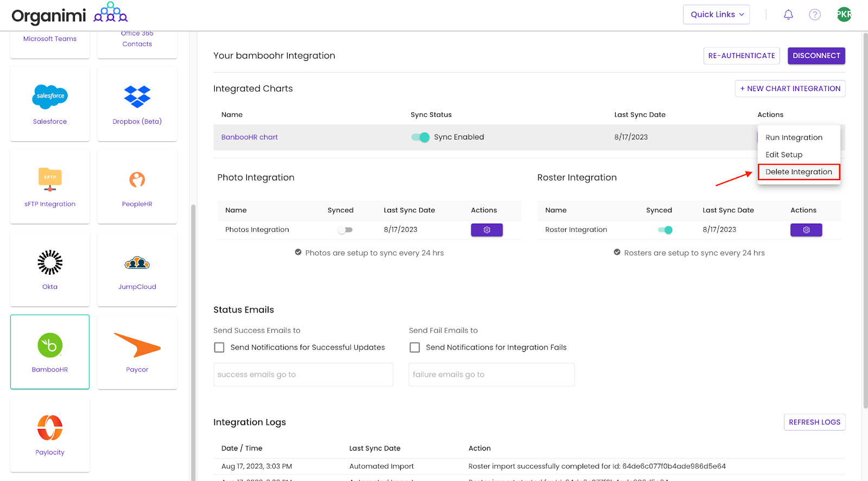The width and height of the screenshot is (868, 481).
Task: Open the BanbooHR chart link
Action: 250,137
